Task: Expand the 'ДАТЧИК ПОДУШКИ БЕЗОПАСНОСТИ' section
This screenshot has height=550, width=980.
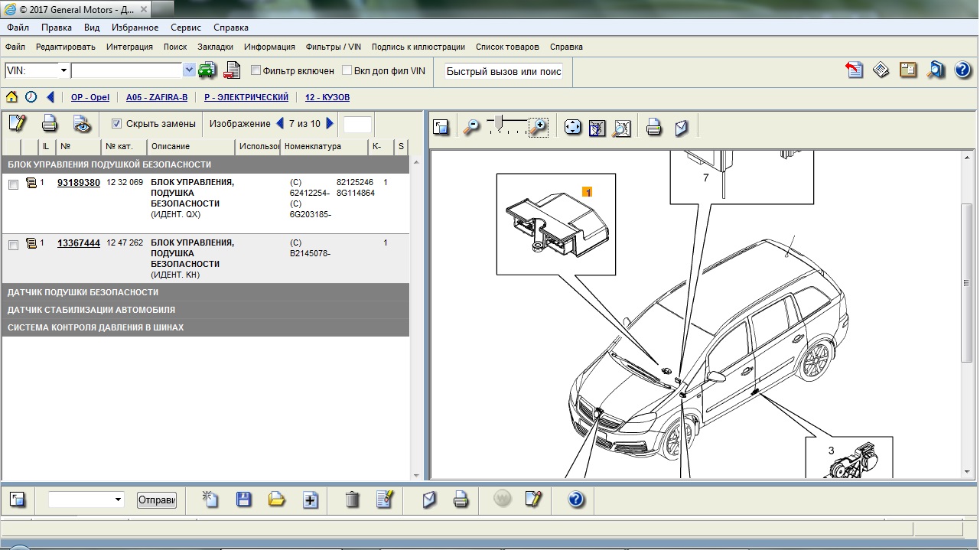Action: pyautogui.click(x=83, y=292)
